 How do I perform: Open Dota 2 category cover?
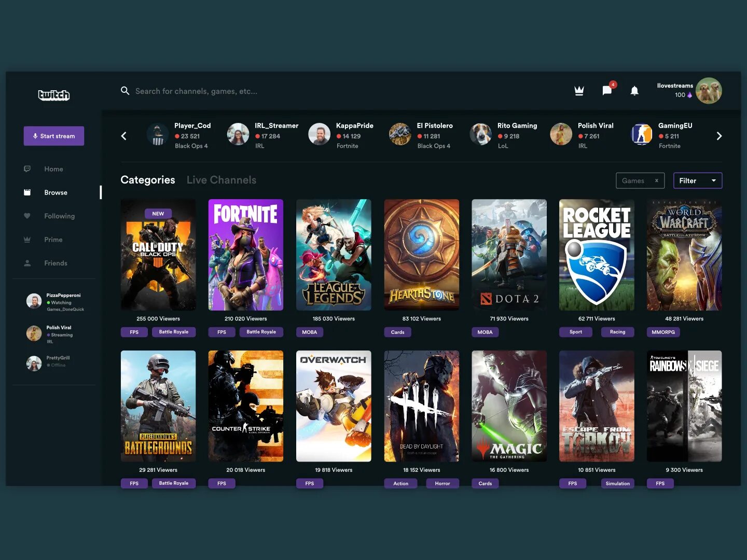[509, 255]
